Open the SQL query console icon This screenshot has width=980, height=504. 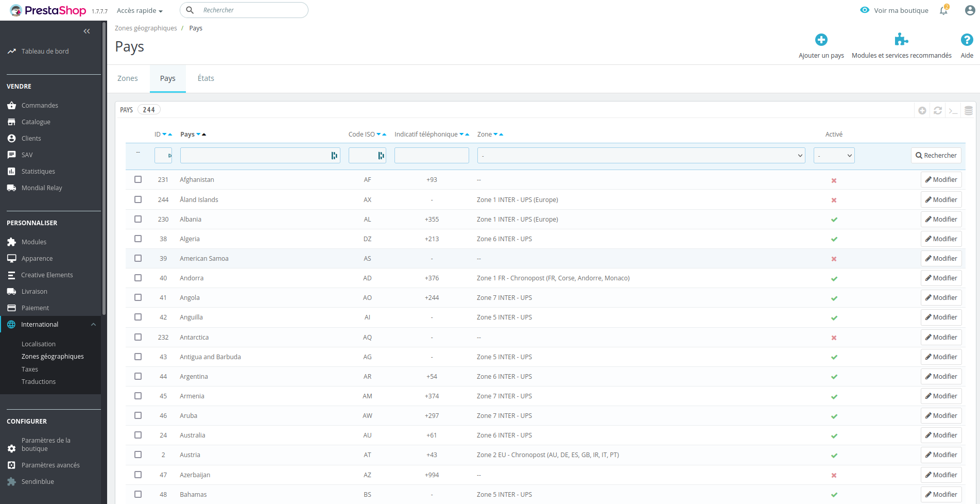coord(953,110)
